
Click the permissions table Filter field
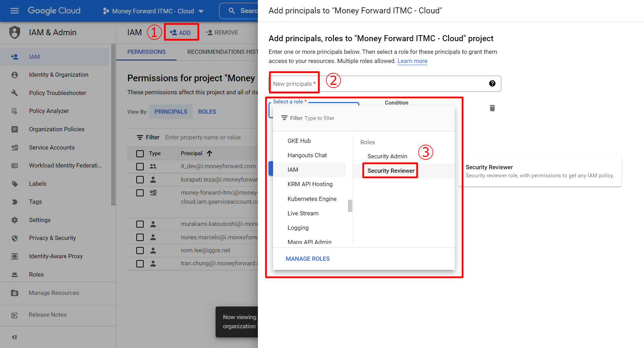pyautogui.click(x=203, y=137)
